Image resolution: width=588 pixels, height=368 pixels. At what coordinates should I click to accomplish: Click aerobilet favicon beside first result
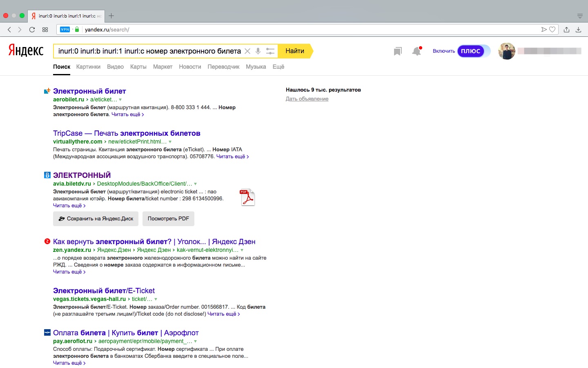click(x=47, y=91)
